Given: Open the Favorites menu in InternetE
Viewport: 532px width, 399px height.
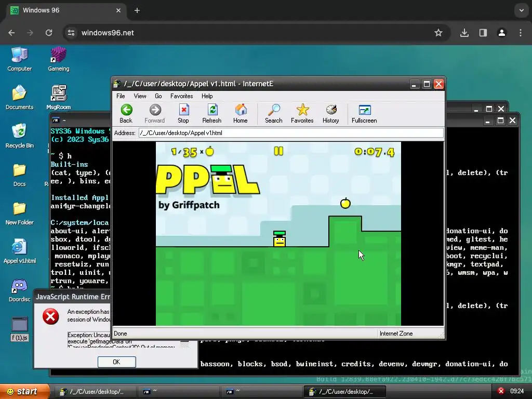Looking at the screenshot, I should coord(181,96).
